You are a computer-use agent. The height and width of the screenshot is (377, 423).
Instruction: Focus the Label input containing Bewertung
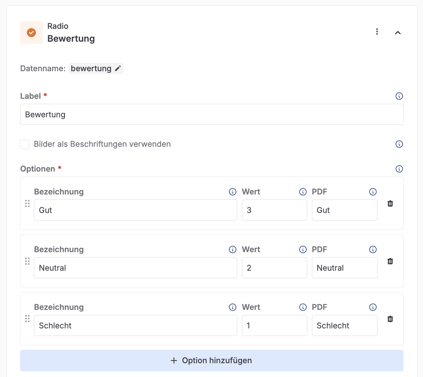212,114
